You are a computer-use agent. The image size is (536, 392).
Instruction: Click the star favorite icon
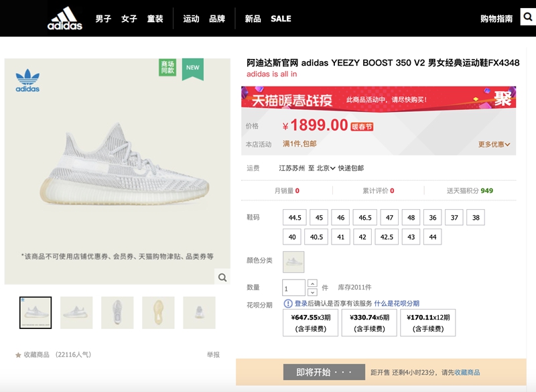18,355
